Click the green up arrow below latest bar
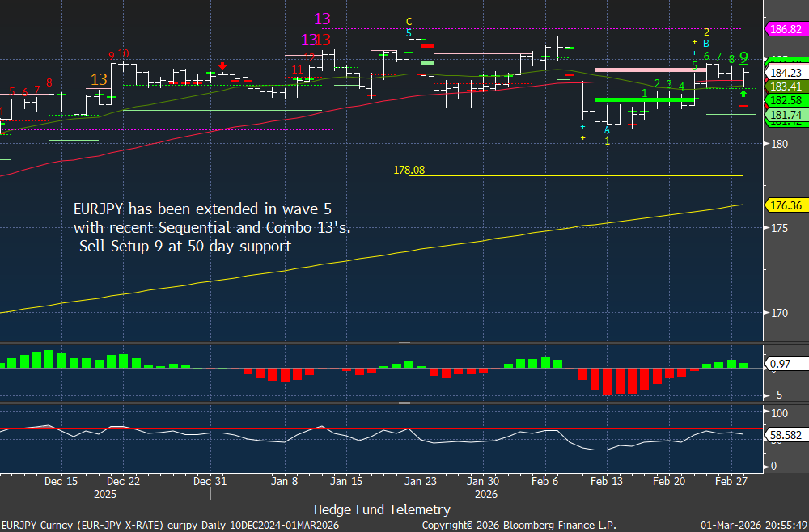This screenshot has height=532, width=809. pyautogui.click(x=743, y=94)
